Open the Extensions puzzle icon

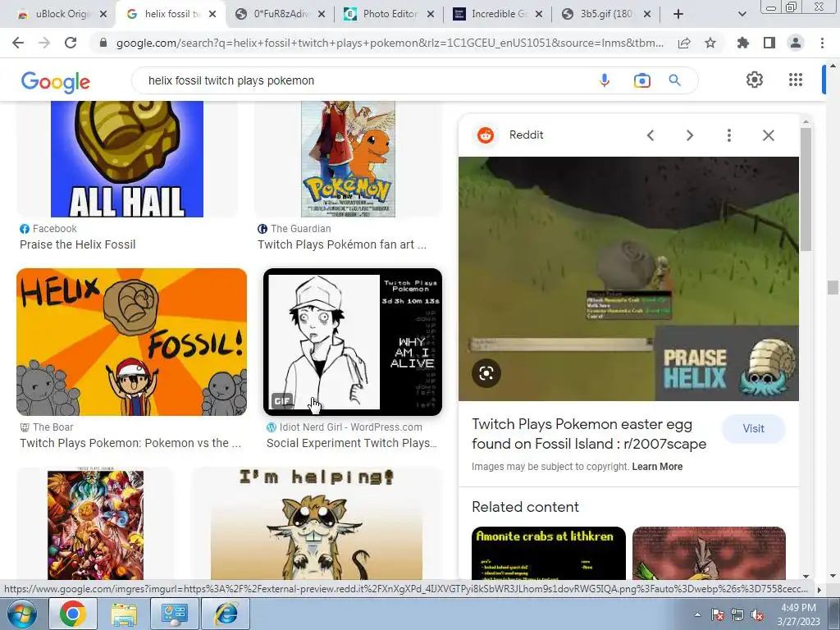(x=743, y=43)
